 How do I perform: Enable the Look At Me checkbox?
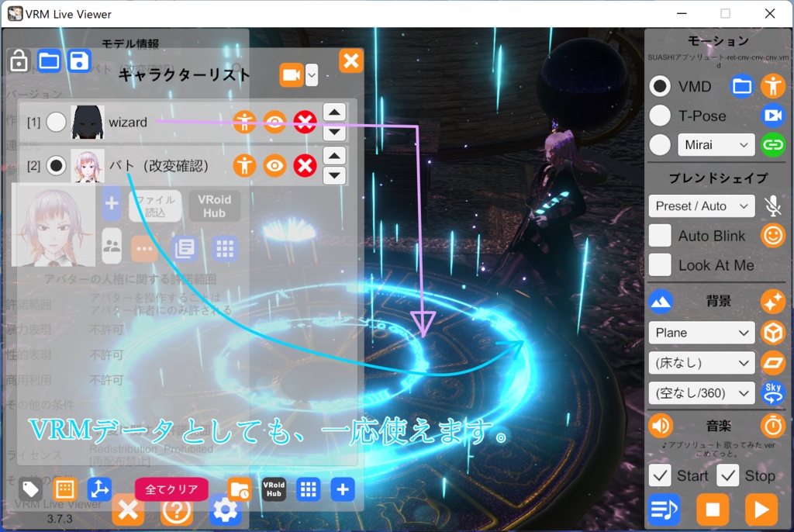pyautogui.click(x=660, y=265)
